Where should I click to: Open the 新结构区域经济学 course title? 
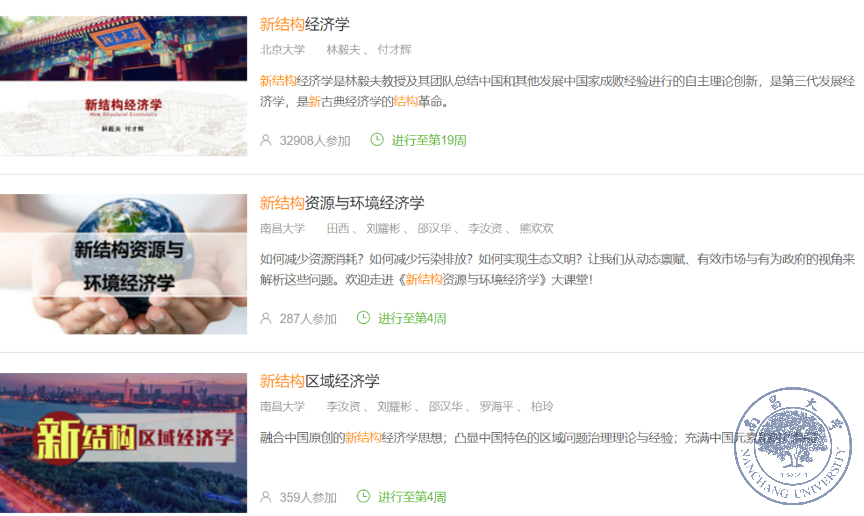point(320,381)
